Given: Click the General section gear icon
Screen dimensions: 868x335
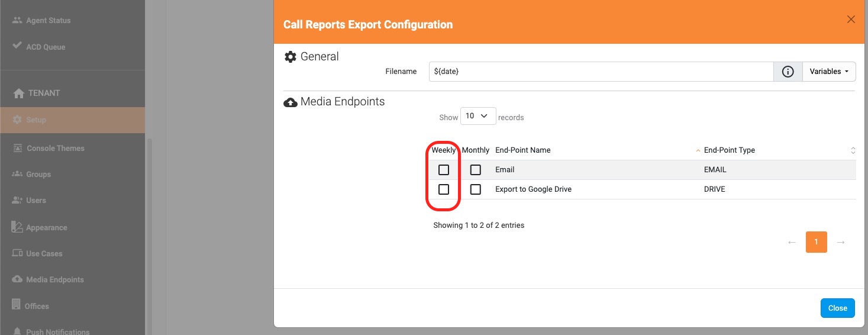Looking at the screenshot, I should (x=290, y=57).
